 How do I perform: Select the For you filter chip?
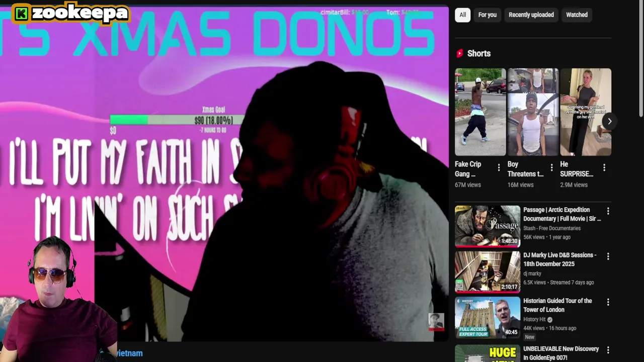pos(487,15)
